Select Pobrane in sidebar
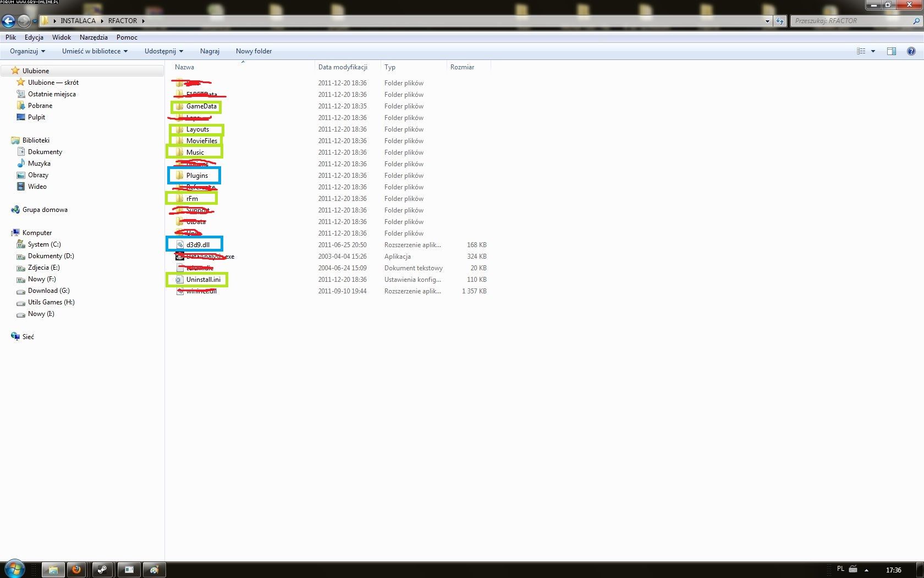 click(x=40, y=106)
